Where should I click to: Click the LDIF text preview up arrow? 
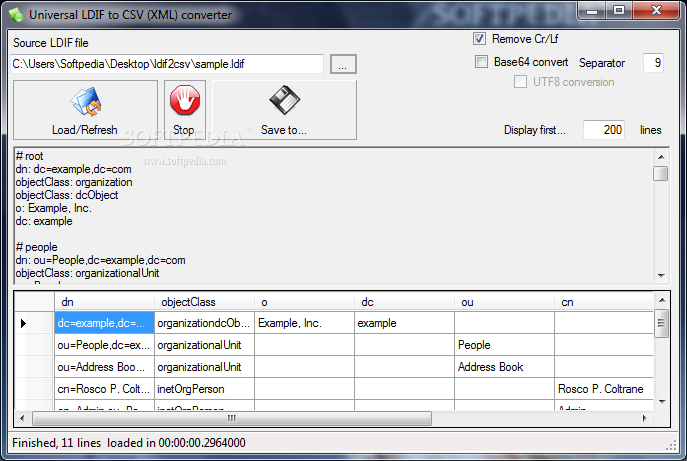[x=661, y=157]
